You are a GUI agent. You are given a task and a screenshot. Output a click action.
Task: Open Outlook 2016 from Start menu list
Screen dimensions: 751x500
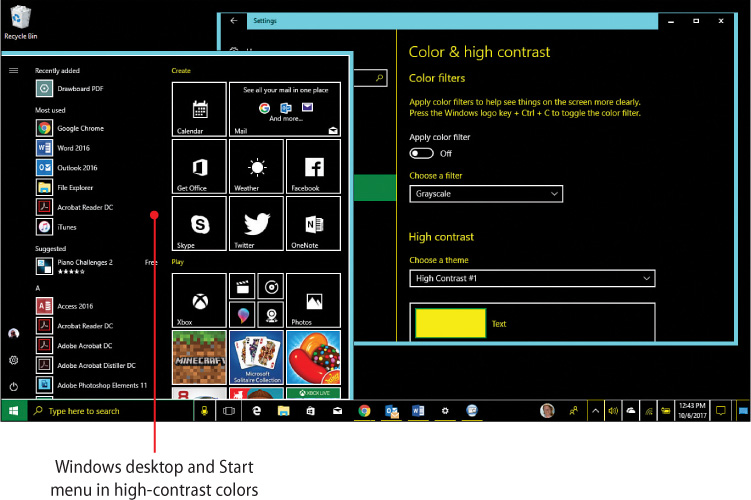coord(67,168)
